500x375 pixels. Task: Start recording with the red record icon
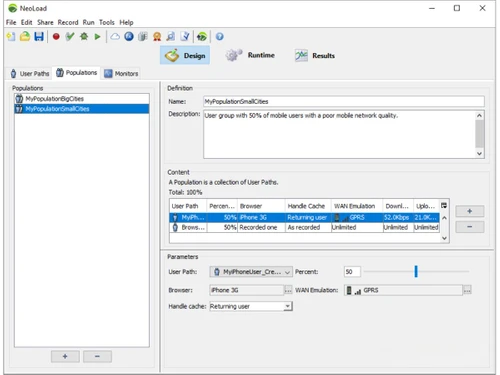click(56, 36)
